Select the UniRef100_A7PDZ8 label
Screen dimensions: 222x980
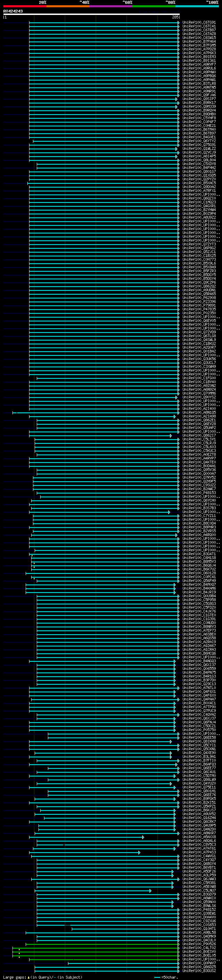point(199,49)
